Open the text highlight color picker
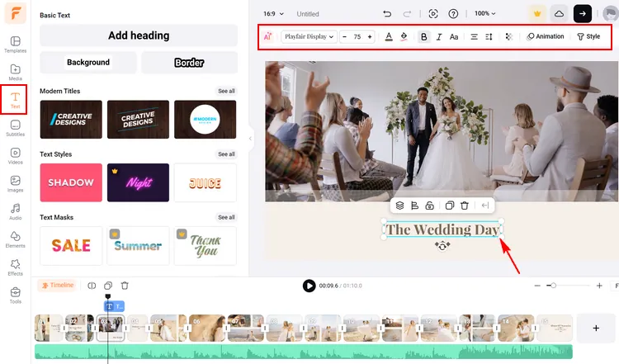 coord(404,36)
